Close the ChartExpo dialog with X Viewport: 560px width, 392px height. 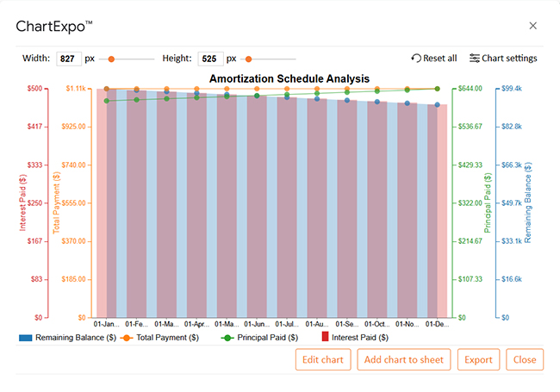tap(533, 26)
